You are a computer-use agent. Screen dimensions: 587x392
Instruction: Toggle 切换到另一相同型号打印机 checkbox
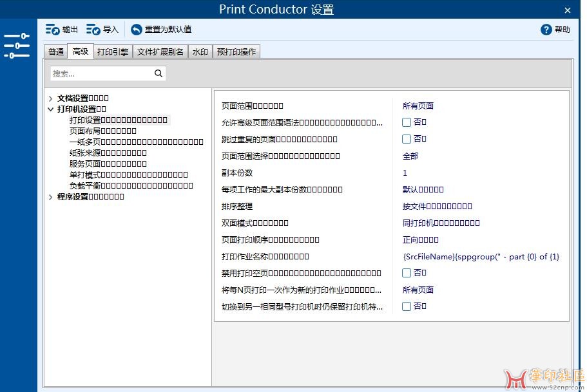(x=407, y=306)
